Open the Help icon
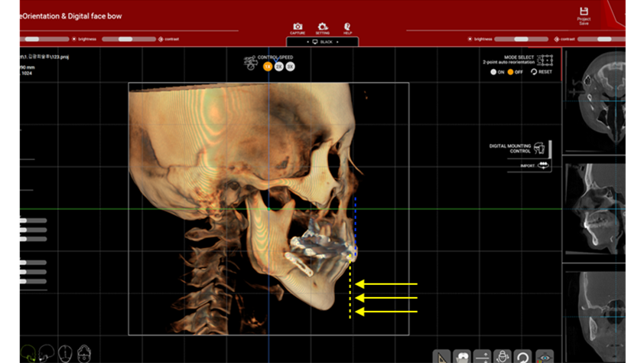This screenshot has width=644, height=363. point(347,27)
